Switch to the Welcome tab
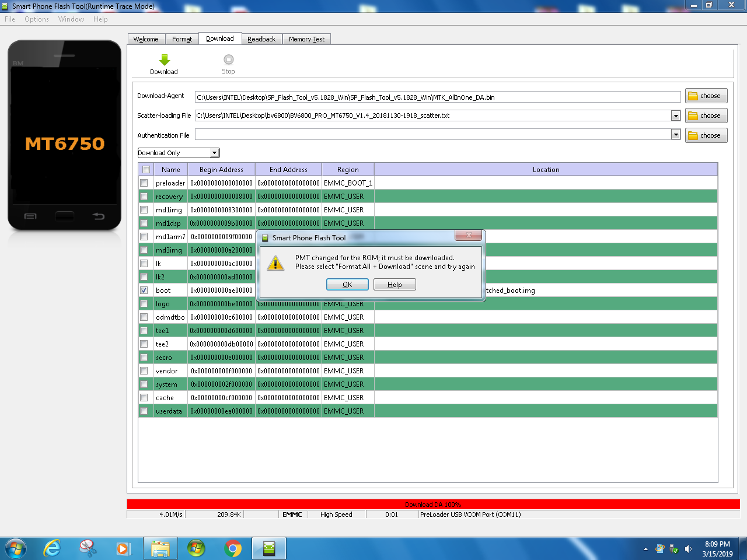The width and height of the screenshot is (747, 560). click(x=146, y=39)
